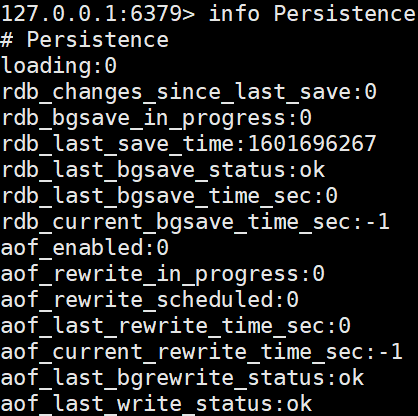Click the aof_last_write_status:ok line

[x=156, y=404]
